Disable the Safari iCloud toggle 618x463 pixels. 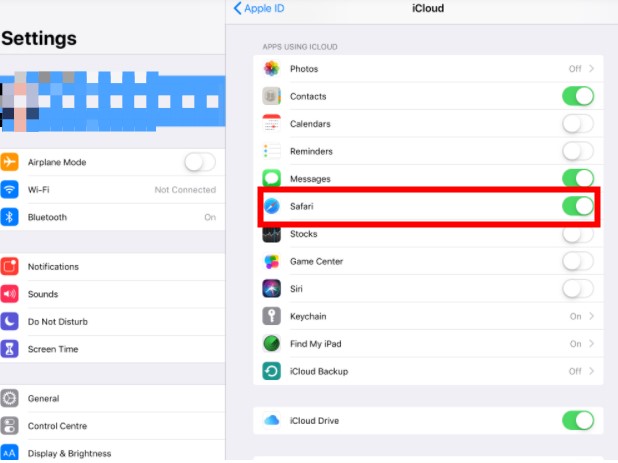(x=577, y=206)
